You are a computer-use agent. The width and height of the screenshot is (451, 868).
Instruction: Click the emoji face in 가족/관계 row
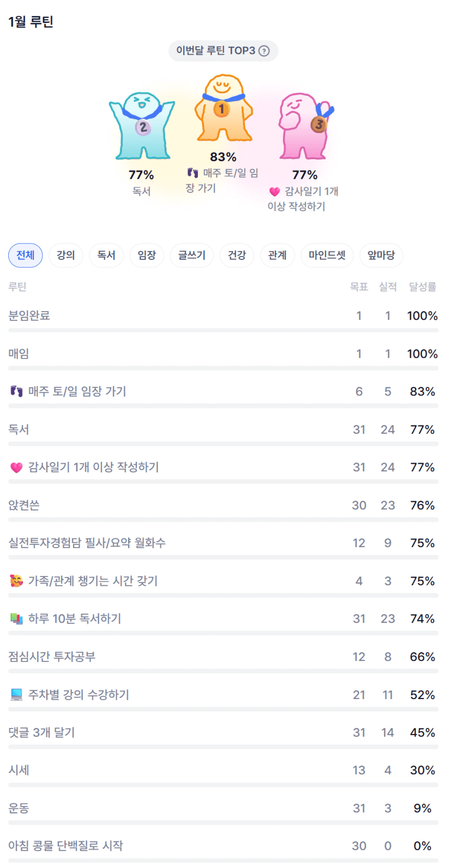16,581
